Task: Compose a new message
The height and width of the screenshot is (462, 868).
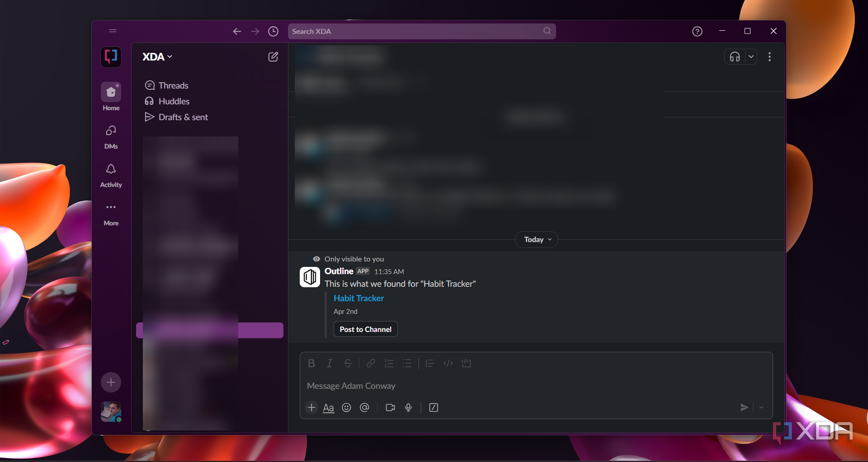Action: coord(273,57)
